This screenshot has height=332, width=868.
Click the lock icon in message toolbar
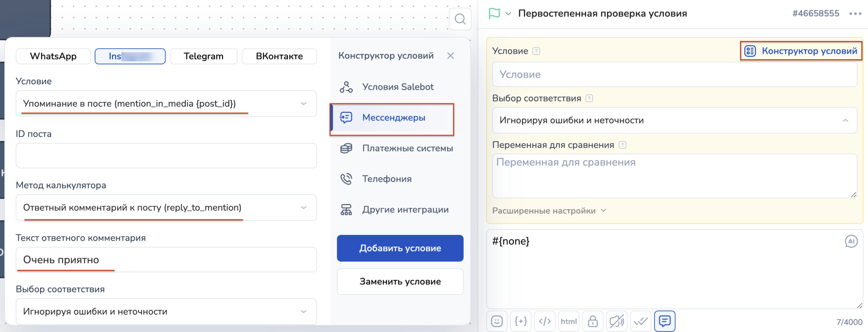593,321
